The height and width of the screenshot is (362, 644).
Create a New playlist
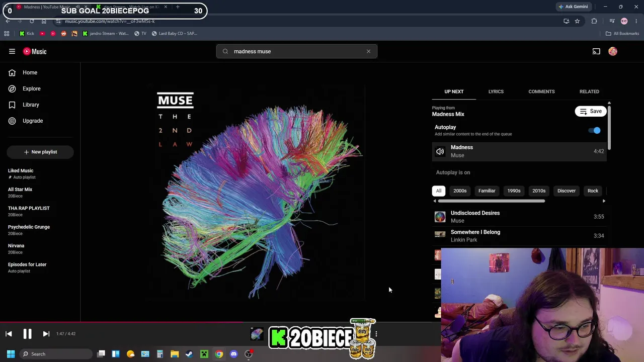point(40,152)
